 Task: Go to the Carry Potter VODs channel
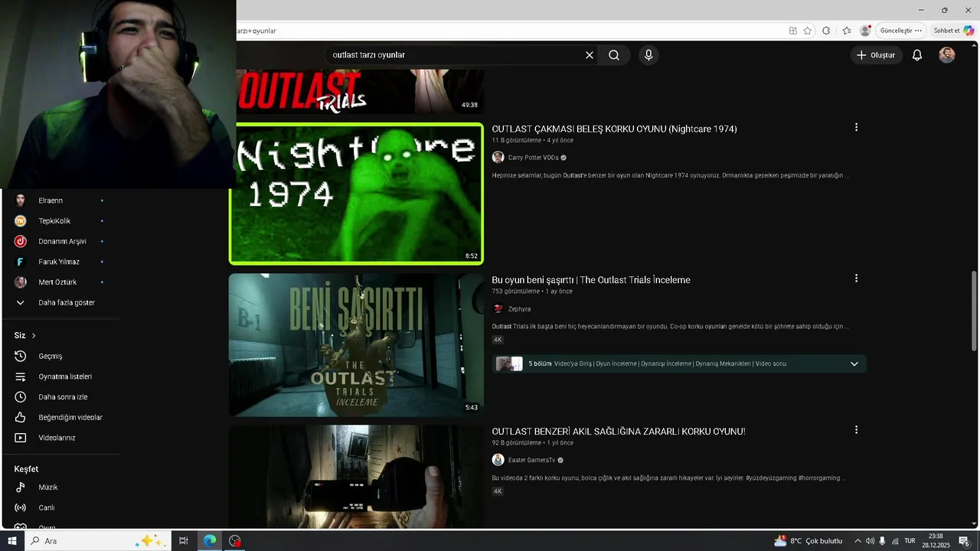point(533,158)
